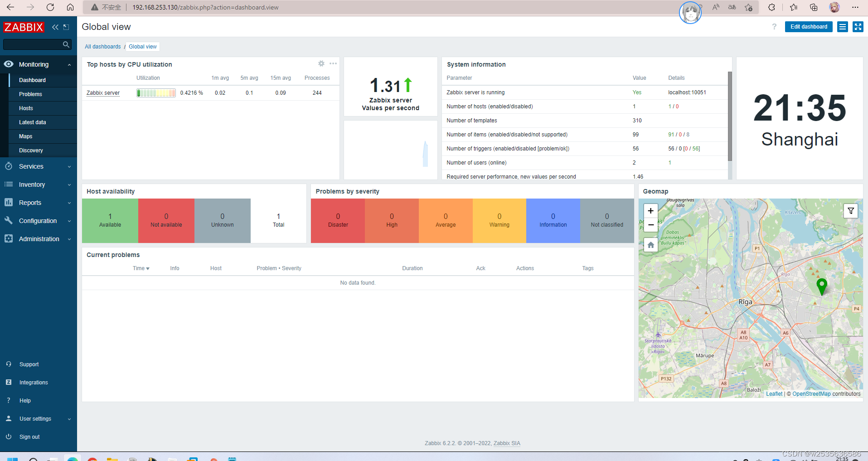Open Zabbix SIA footer link
868x461 pixels.
click(x=507, y=443)
